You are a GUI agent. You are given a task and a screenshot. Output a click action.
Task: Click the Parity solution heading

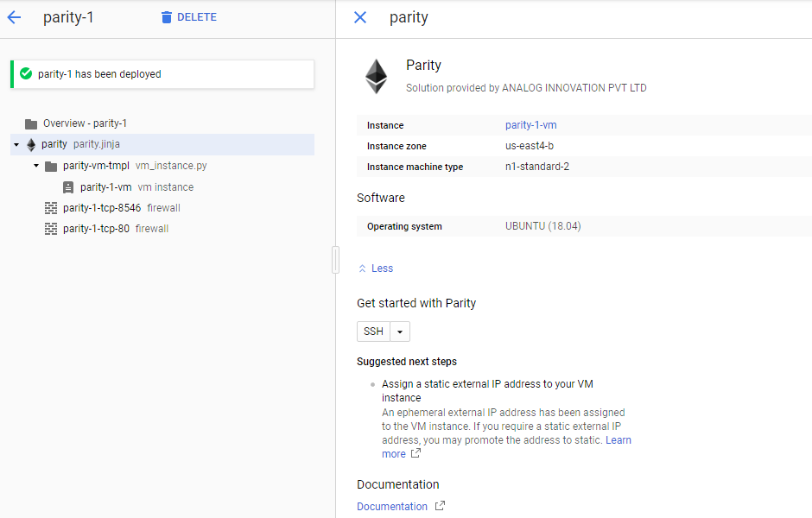(x=423, y=66)
